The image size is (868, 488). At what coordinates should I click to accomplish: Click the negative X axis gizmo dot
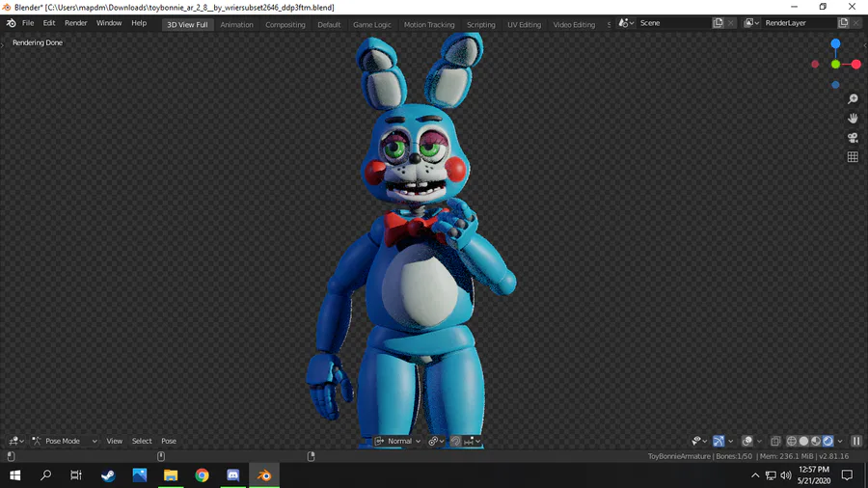815,65
